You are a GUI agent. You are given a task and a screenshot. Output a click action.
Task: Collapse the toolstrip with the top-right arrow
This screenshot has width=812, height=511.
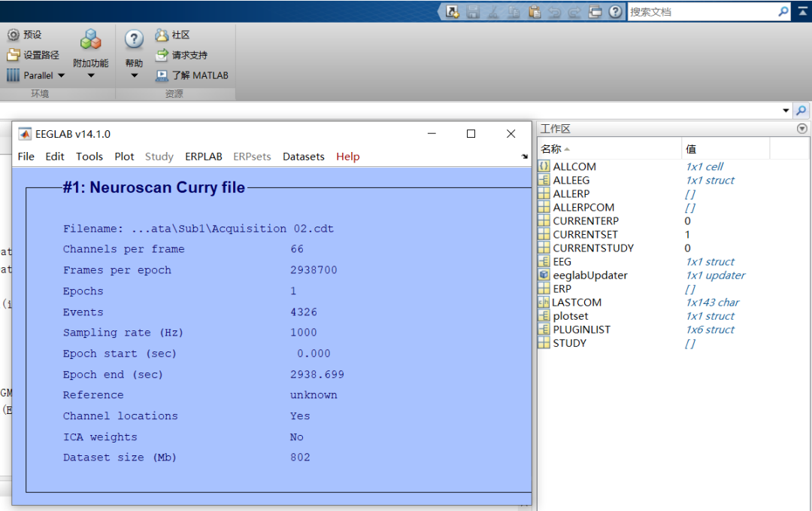click(803, 11)
